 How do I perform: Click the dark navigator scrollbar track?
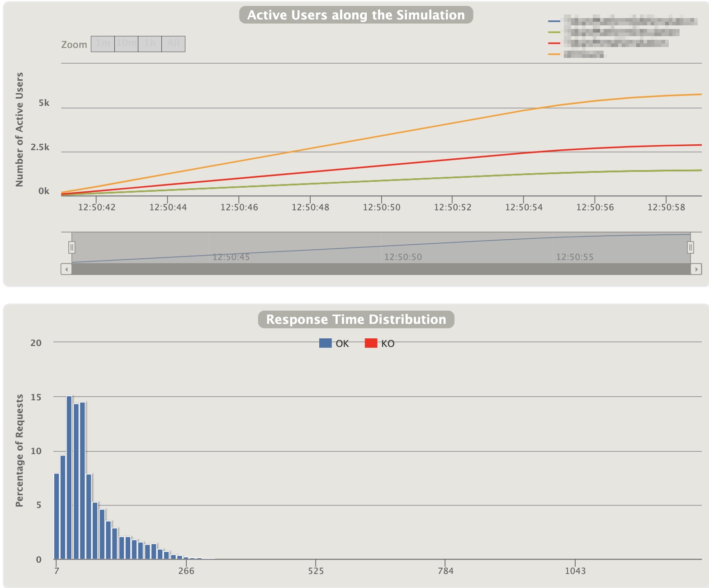[x=381, y=269]
